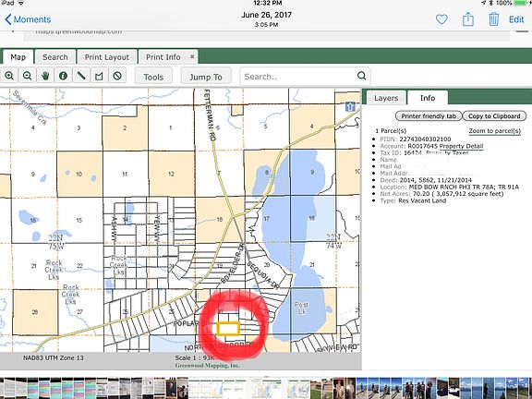Click Post Lk lake on map
The width and height of the screenshot is (532, 399).
pos(301,308)
